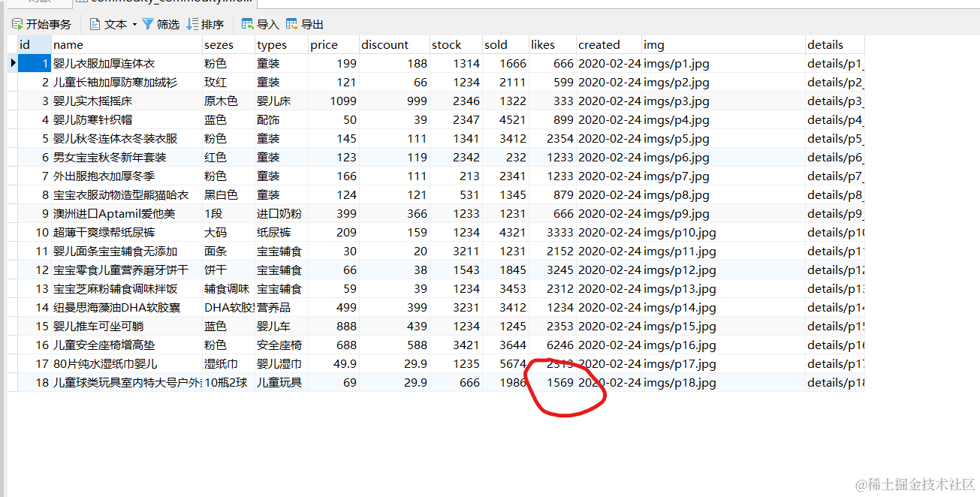Click the discount column header
This screenshot has height=497, width=980.
(x=394, y=44)
